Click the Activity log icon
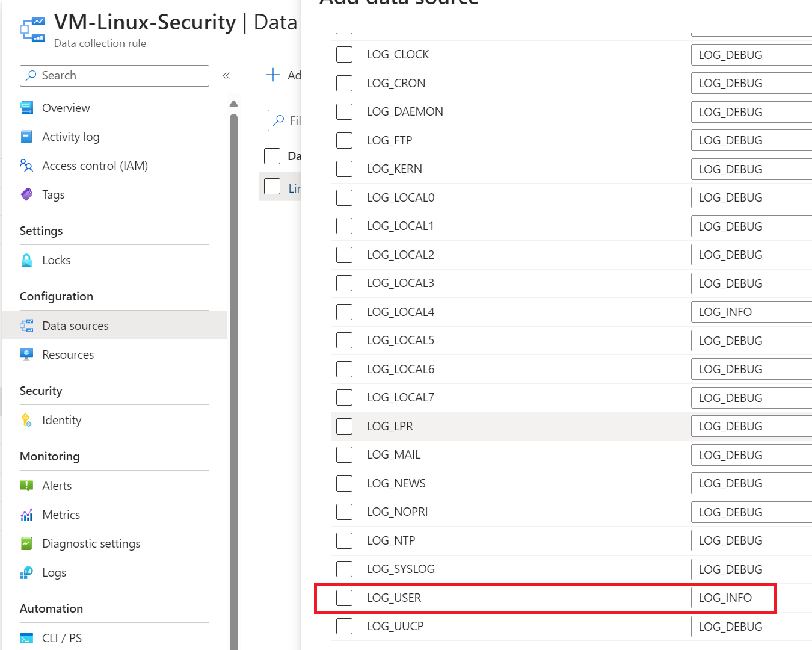This screenshot has height=650, width=812. click(x=26, y=137)
